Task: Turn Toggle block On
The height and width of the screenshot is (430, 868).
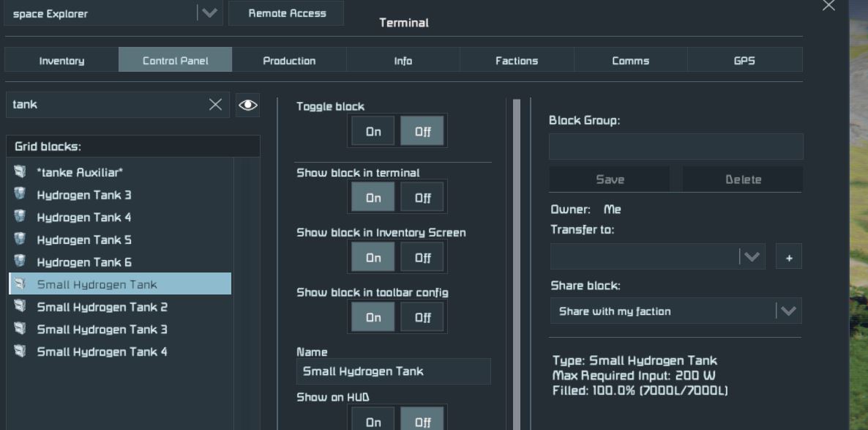Action: (x=373, y=132)
